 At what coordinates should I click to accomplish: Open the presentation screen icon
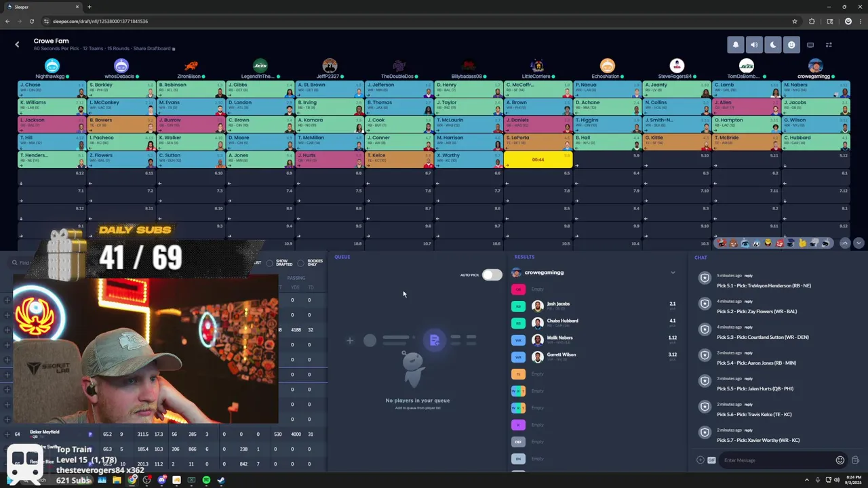(x=810, y=45)
